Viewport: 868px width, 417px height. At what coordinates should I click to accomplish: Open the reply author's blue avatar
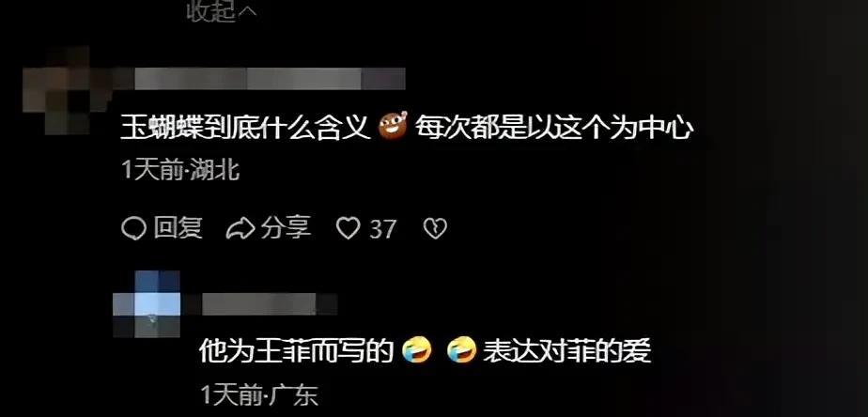pyautogui.click(x=147, y=304)
